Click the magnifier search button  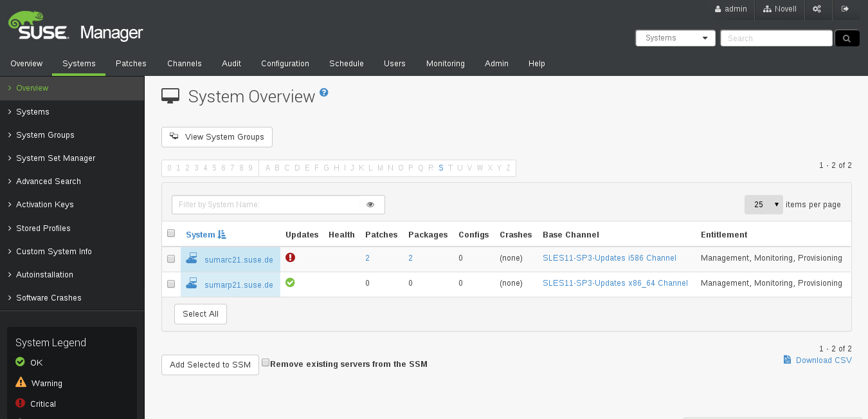pos(847,39)
